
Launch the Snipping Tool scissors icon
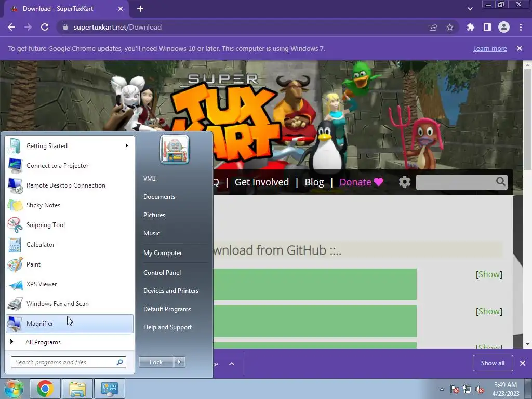tap(15, 224)
